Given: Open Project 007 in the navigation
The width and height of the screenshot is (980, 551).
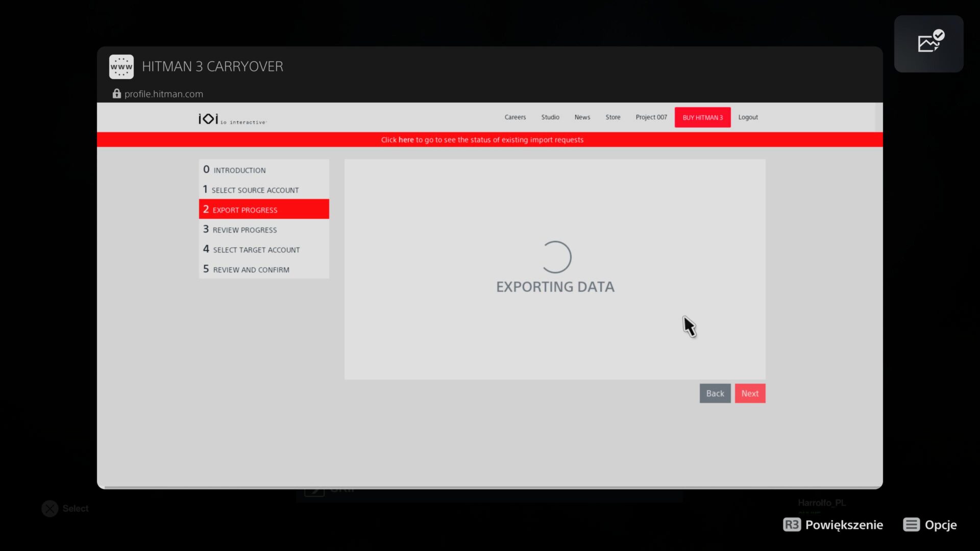Looking at the screenshot, I should pos(651,117).
